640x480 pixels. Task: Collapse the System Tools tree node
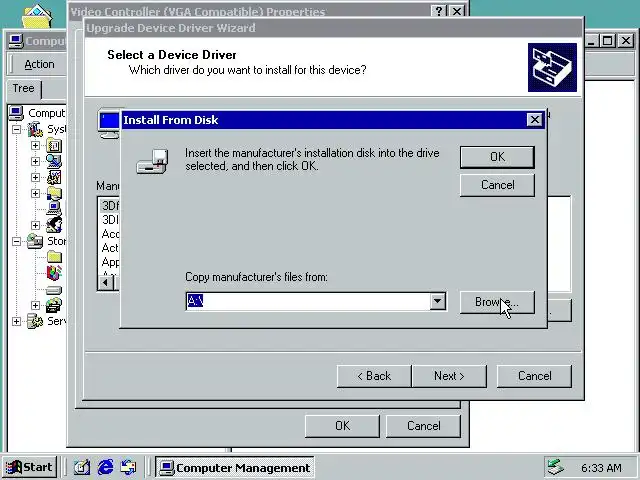pyautogui.click(x=16, y=130)
